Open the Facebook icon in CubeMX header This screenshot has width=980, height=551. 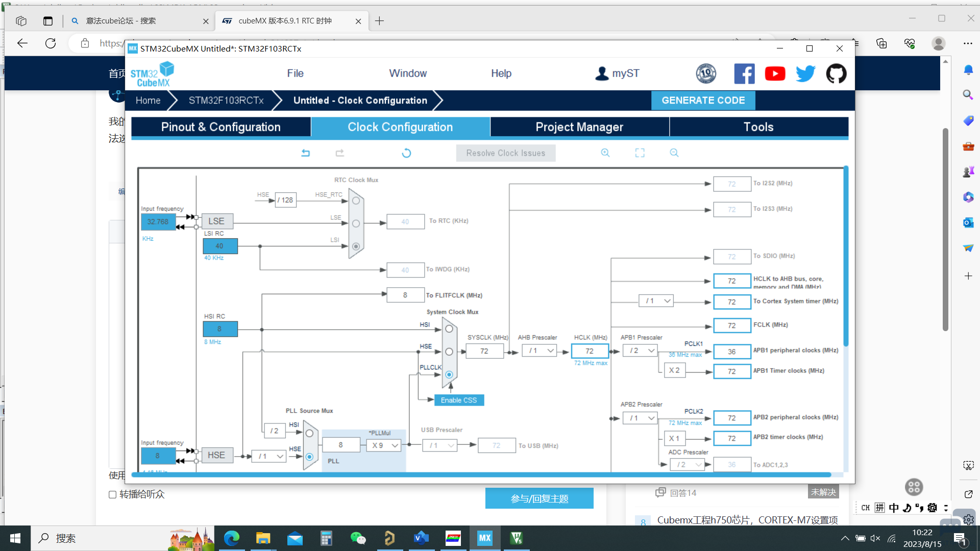pyautogui.click(x=744, y=73)
